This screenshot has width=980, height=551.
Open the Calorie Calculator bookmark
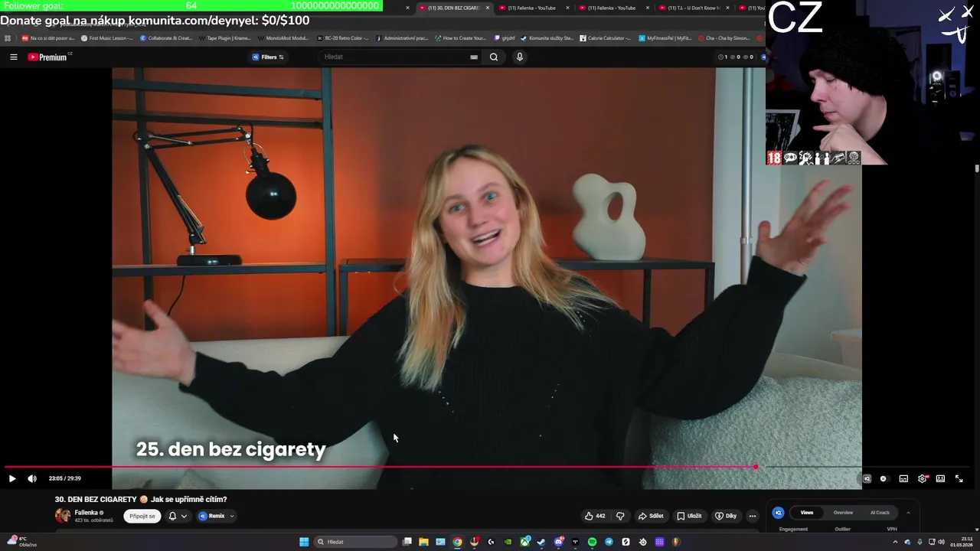(x=605, y=37)
